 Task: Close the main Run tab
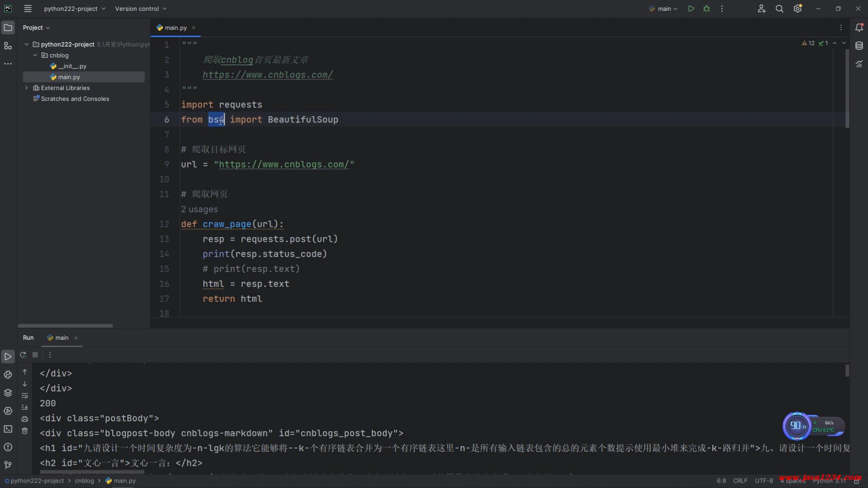click(x=76, y=338)
